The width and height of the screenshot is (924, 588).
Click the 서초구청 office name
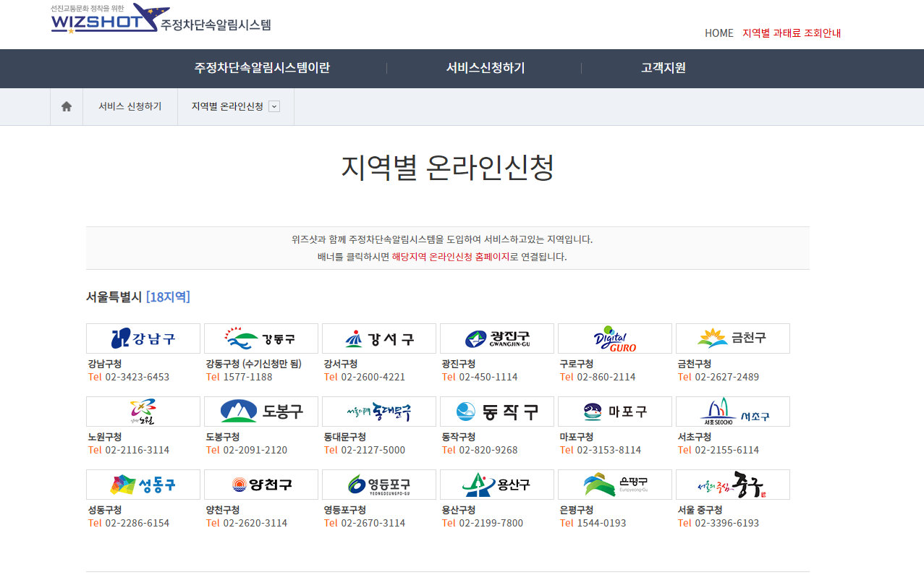point(695,437)
